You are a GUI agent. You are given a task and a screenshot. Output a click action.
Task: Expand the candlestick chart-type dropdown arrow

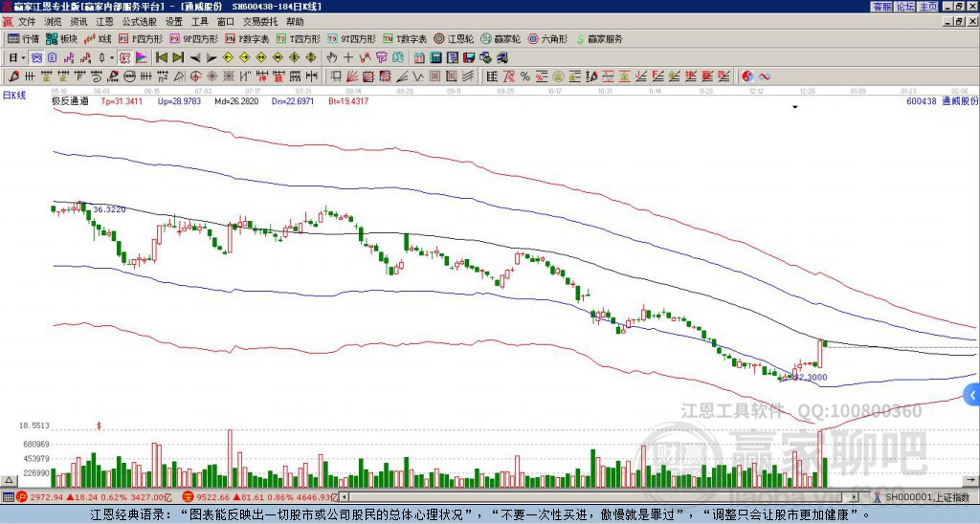pos(112,58)
